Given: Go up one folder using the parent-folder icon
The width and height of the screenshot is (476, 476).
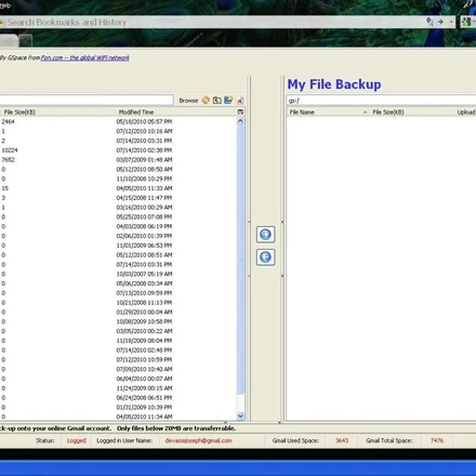Looking at the screenshot, I should point(217,100).
